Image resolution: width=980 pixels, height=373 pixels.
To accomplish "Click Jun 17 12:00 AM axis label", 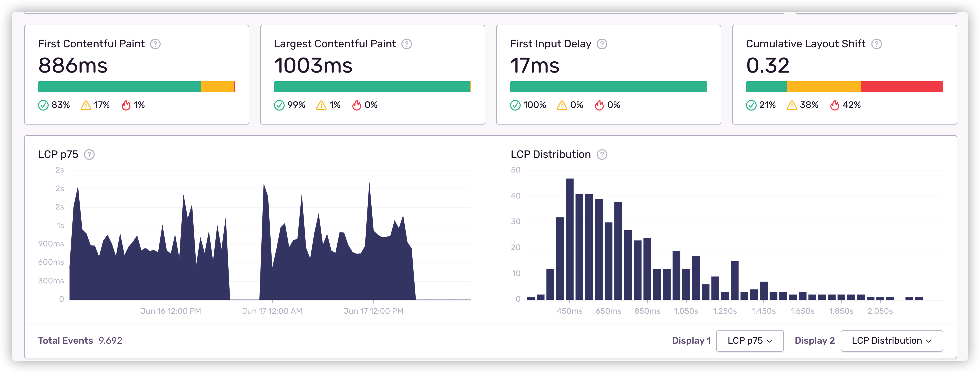I will point(272,311).
